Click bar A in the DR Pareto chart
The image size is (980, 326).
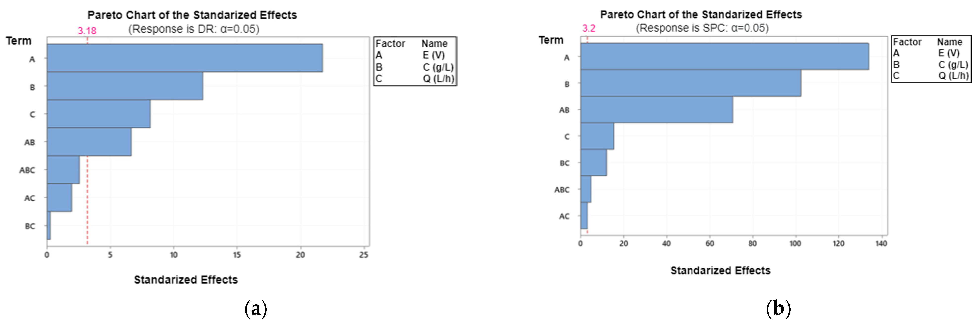[x=184, y=58]
